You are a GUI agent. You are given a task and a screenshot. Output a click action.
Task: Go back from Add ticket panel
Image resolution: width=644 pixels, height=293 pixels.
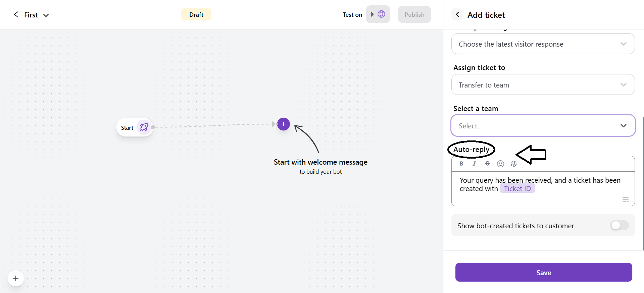[457, 15]
